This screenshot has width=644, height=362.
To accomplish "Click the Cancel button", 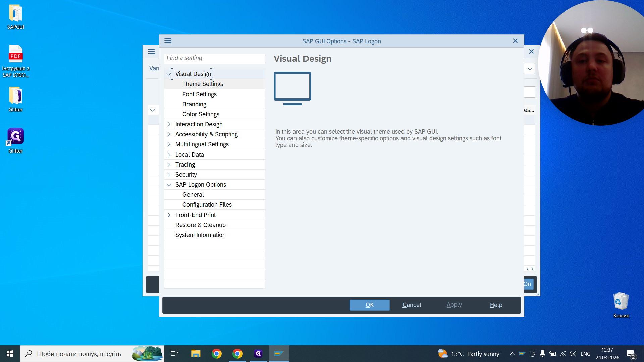I will click(x=412, y=305).
